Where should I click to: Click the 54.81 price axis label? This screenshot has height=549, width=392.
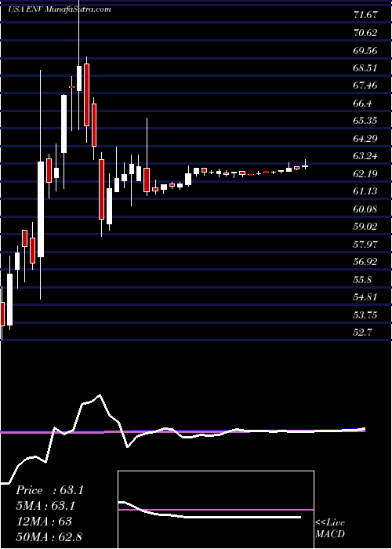(365, 297)
